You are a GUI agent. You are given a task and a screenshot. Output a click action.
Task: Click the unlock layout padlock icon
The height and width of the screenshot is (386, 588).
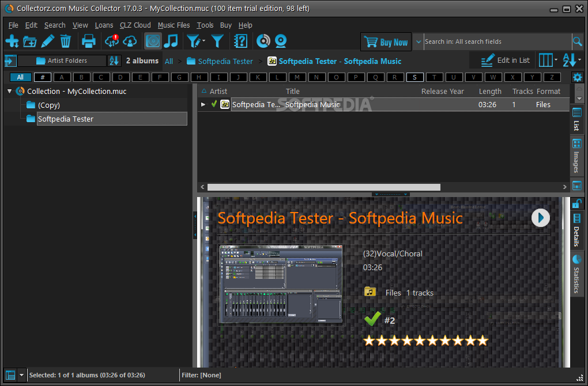tap(576, 203)
